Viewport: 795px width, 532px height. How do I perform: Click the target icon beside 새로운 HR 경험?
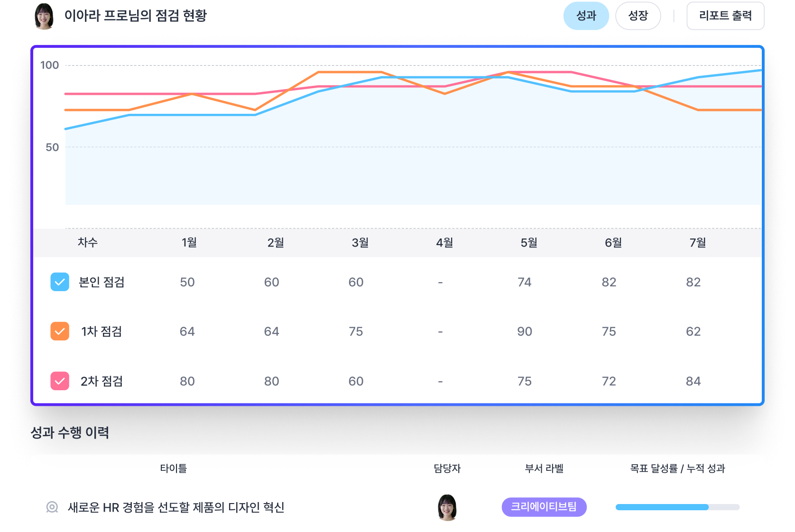click(52, 507)
